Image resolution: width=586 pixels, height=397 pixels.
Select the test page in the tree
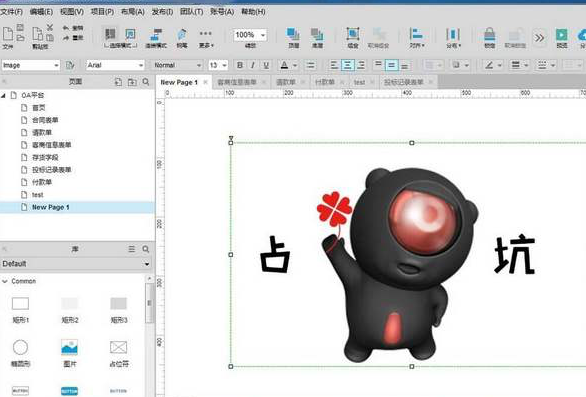37,195
